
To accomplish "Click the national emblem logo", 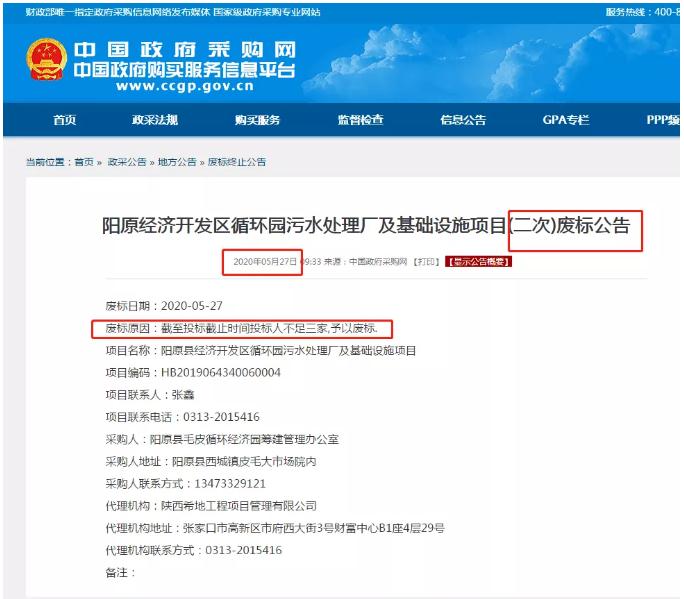I will (47, 59).
